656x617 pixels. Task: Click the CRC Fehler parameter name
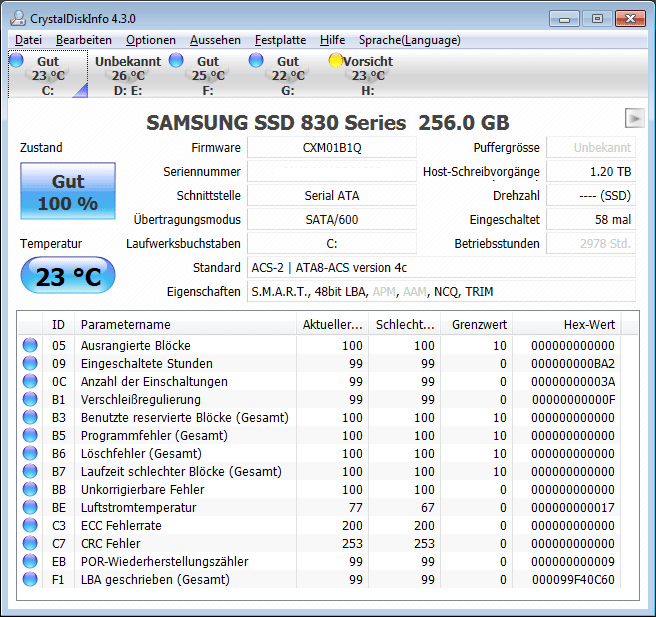click(x=110, y=543)
